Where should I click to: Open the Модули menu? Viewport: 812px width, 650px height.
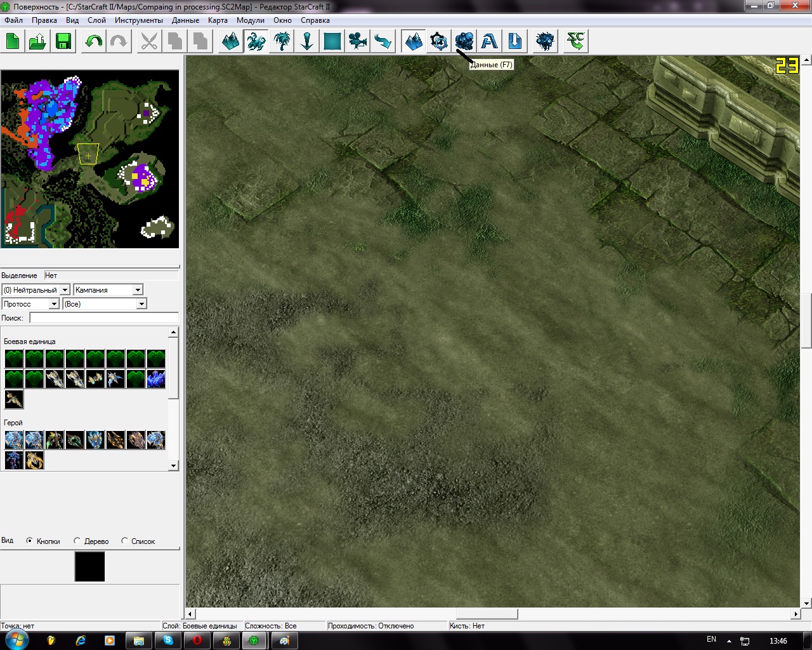[251, 20]
